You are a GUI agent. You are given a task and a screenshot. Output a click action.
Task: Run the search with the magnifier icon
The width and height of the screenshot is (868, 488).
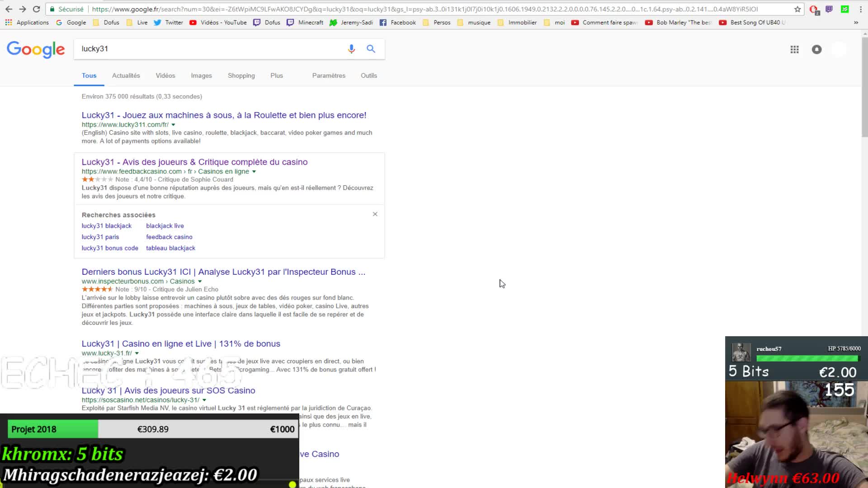click(371, 49)
